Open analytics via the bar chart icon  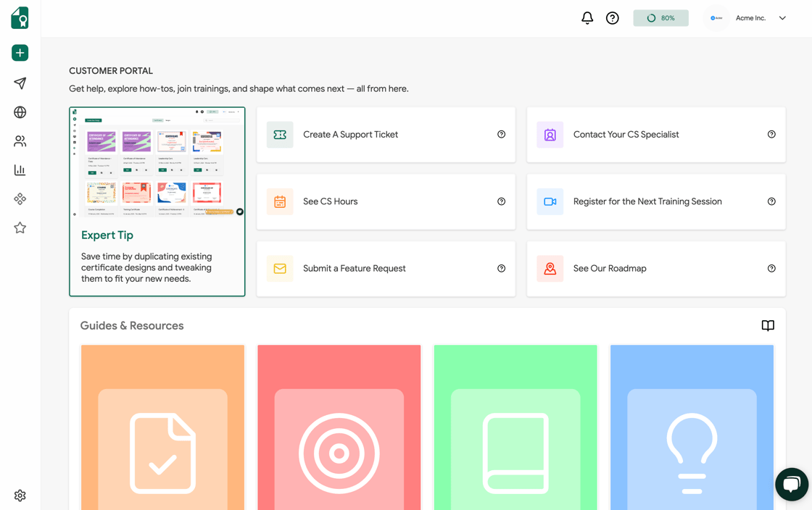pos(20,170)
